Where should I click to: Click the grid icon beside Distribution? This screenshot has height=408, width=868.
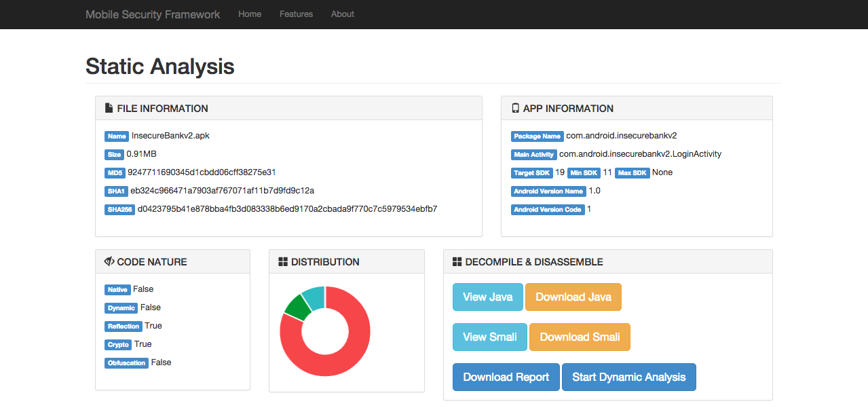(x=283, y=261)
